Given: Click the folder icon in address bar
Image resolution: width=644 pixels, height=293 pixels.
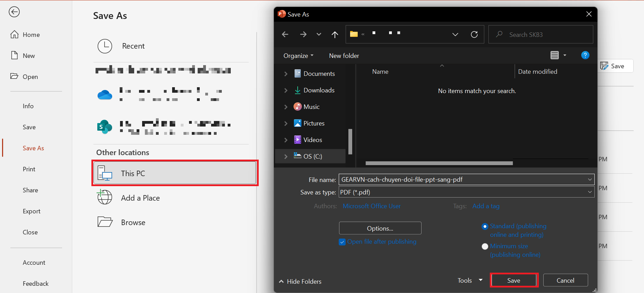Looking at the screenshot, I should pyautogui.click(x=354, y=34).
